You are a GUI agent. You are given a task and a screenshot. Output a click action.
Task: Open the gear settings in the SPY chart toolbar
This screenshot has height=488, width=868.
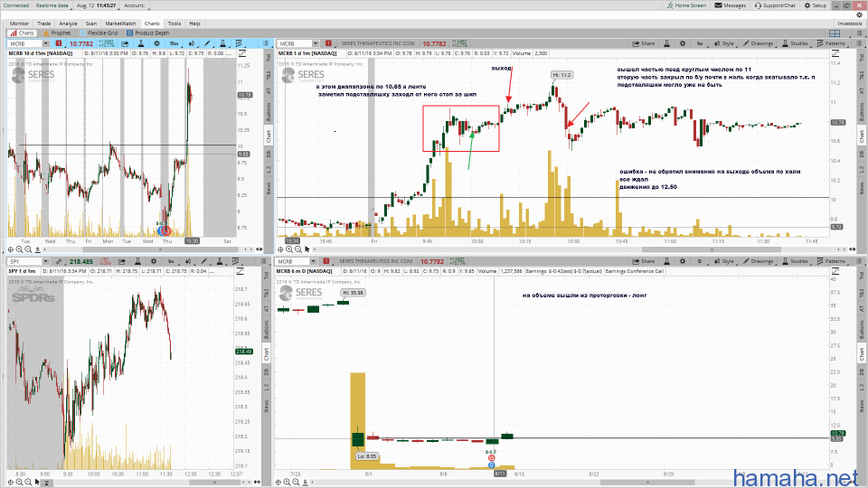coord(154,261)
